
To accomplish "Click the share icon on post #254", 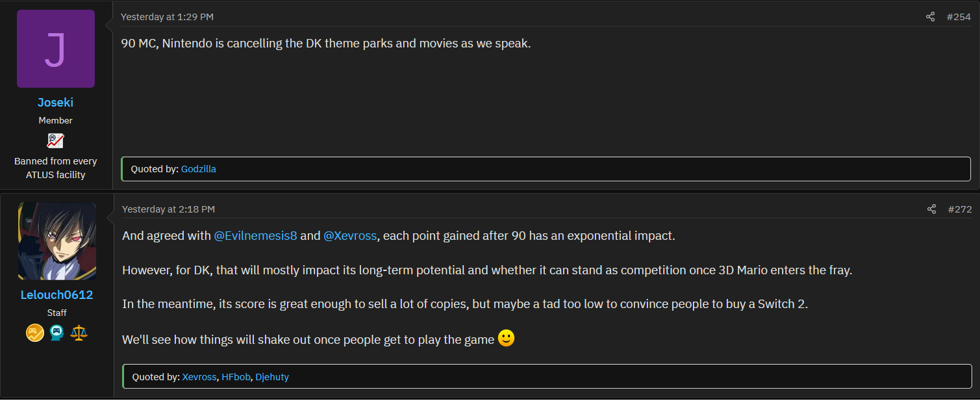I will point(931,17).
